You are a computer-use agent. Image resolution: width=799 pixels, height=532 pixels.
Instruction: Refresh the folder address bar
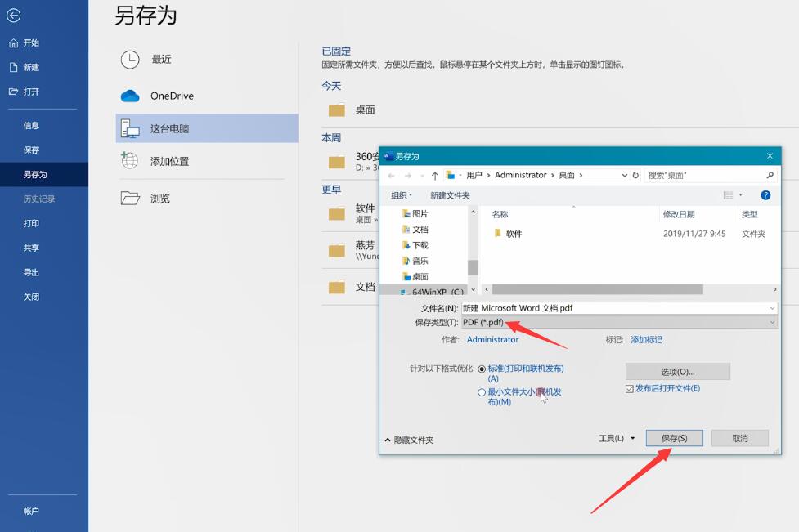tap(635, 175)
